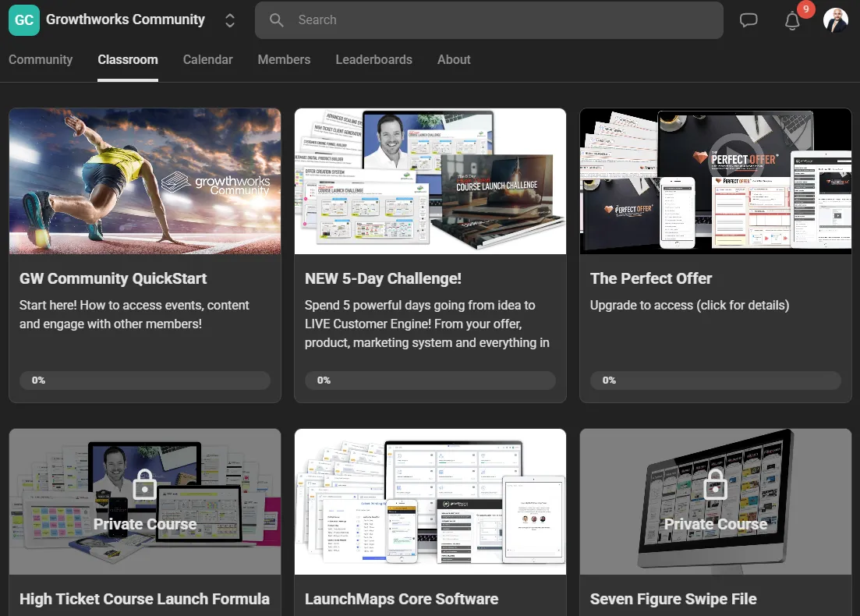The width and height of the screenshot is (860, 616).
Task: Open the chat messages icon
Action: tap(749, 20)
